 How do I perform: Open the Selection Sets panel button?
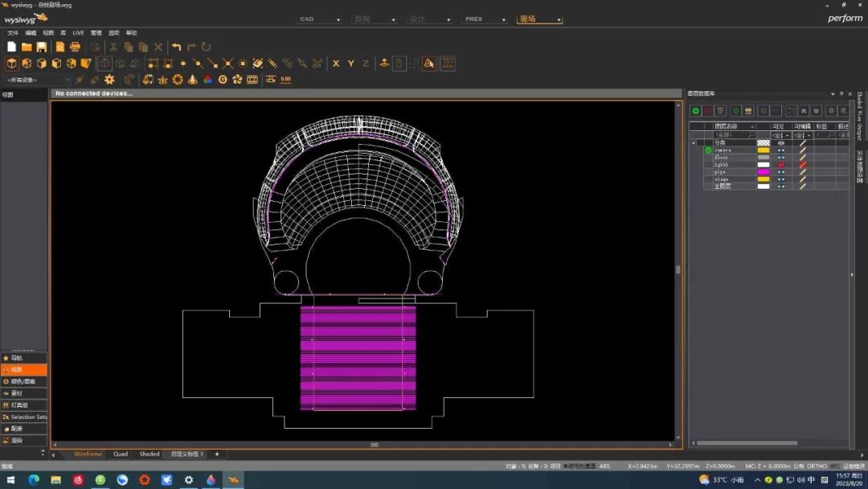(x=24, y=417)
